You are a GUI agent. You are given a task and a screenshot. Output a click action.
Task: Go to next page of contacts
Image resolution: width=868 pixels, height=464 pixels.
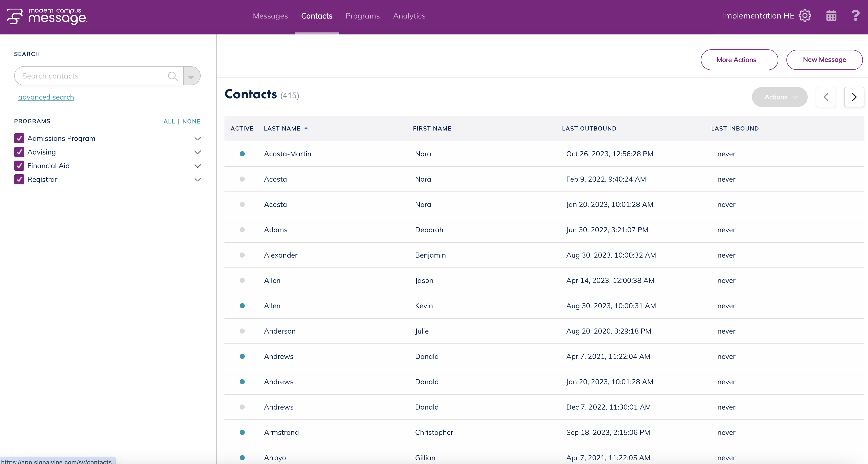click(854, 97)
